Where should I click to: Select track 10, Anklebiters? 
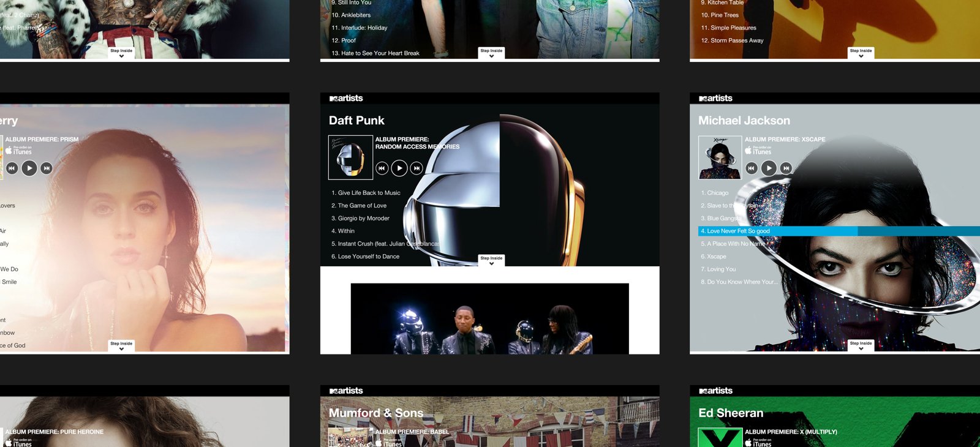[351, 15]
